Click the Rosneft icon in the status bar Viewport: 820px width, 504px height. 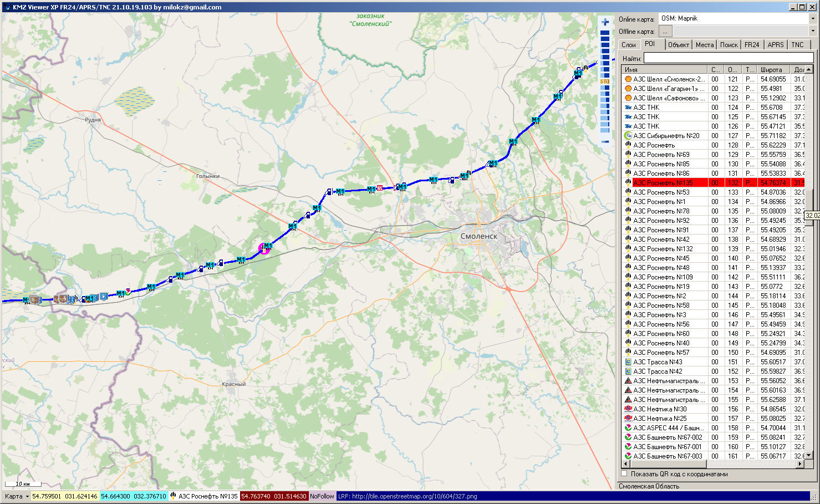pos(173,496)
